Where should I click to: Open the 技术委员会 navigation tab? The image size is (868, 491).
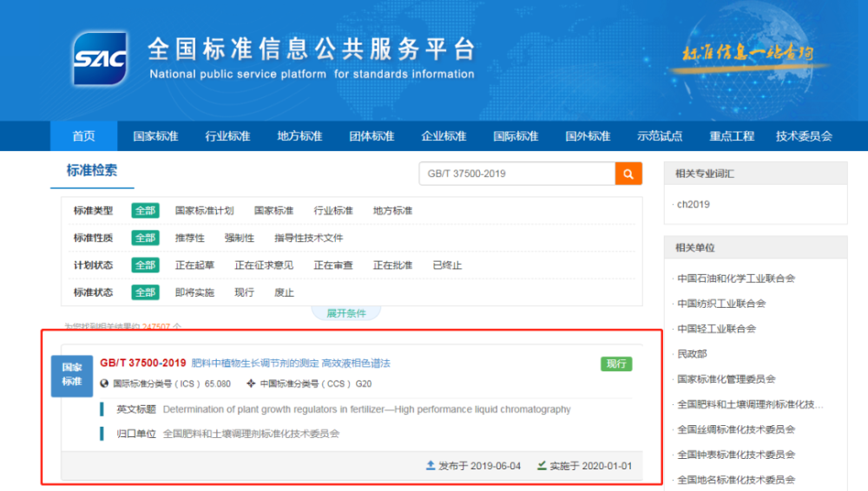click(804, 135)
